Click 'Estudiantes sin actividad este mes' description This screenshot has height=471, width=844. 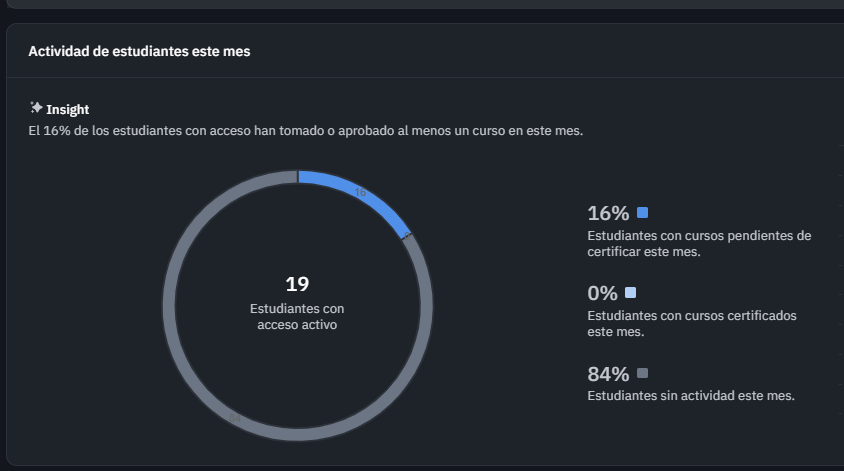[x=691, y=396]
